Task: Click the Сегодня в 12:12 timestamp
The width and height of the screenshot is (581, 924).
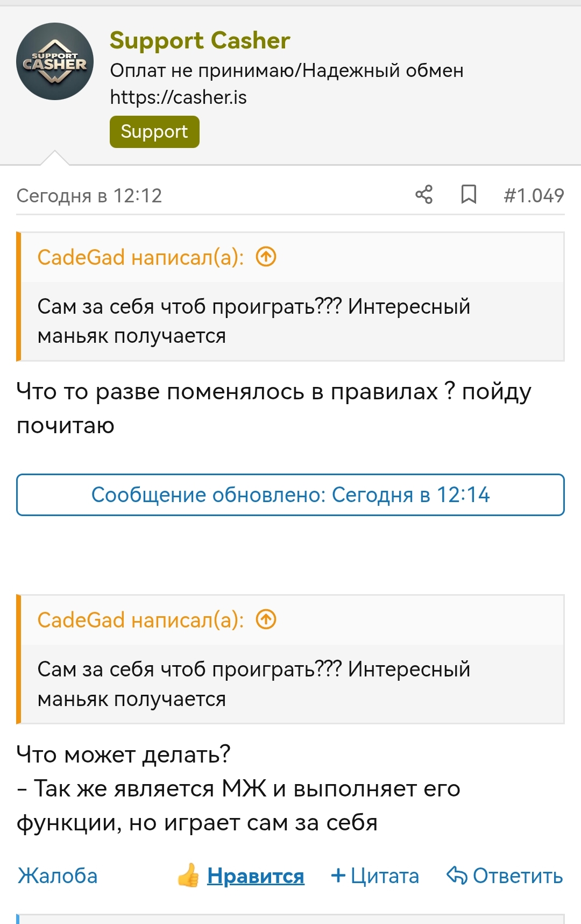Action: pyautogui.click(x=89, y=196)
